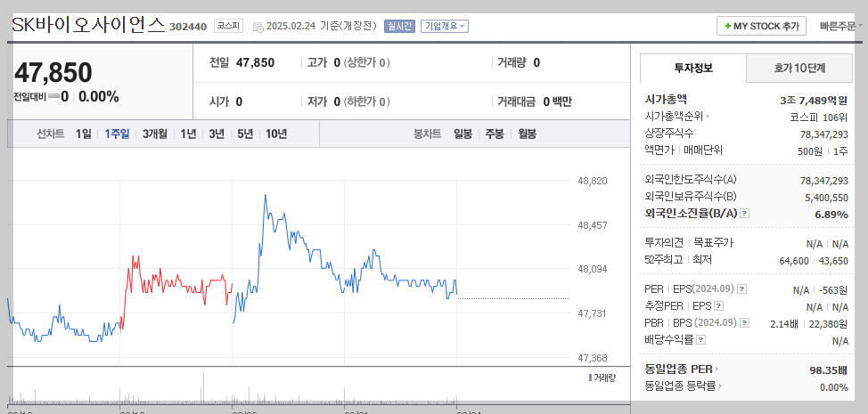
Task: Select the 1년 line chart period
Action: (188, 134)
